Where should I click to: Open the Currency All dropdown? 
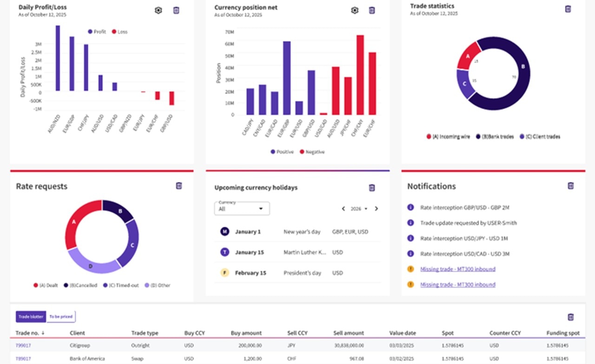[x=241, y=208]
